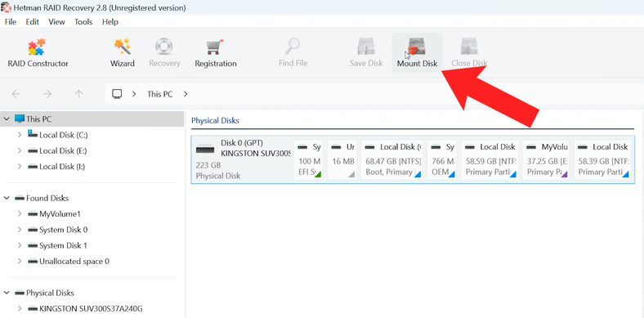Go back with the left arrow
This screenshot has height=318, width=644.
click(x=16, y=94)
